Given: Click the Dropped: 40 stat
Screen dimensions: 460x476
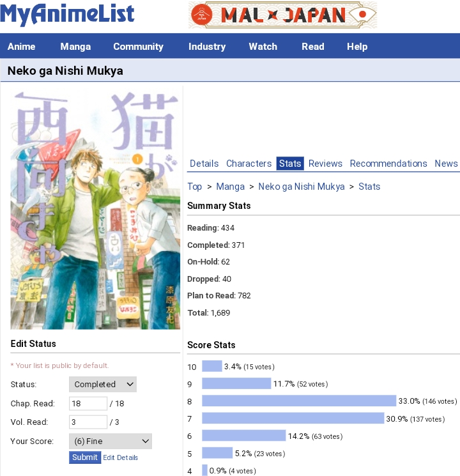Looking at the screenshot, I should pos(209,279).
